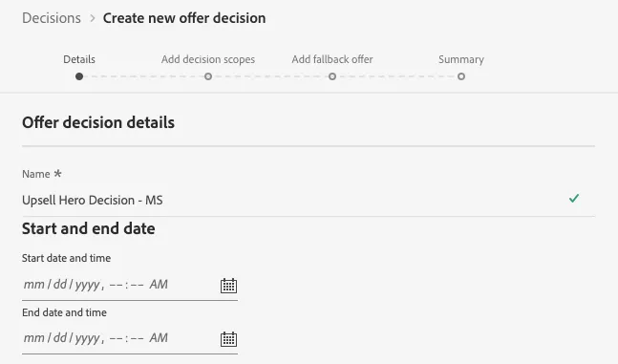
Task: Switch to the Add fallback offer label
Action: [x=332, y=59]
